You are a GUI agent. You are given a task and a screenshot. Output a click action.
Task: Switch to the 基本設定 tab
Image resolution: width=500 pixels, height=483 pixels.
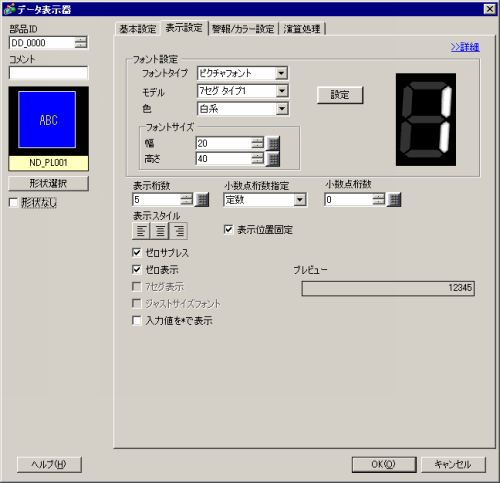pos(138,29)
